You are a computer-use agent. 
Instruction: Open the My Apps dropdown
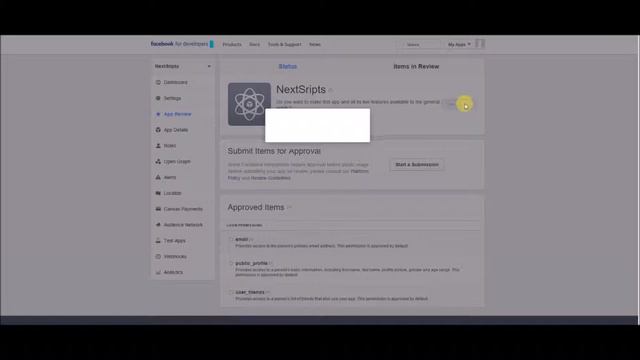click(459, 44)
